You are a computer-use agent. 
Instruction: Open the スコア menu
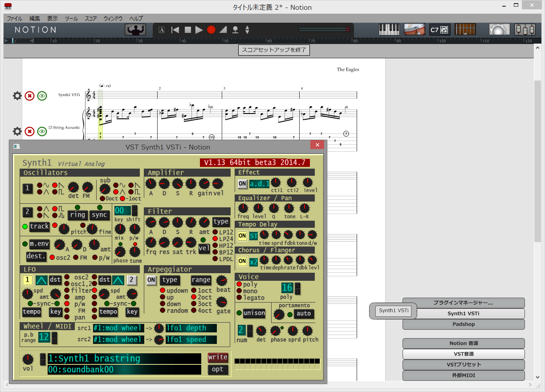tap(91, 19)
